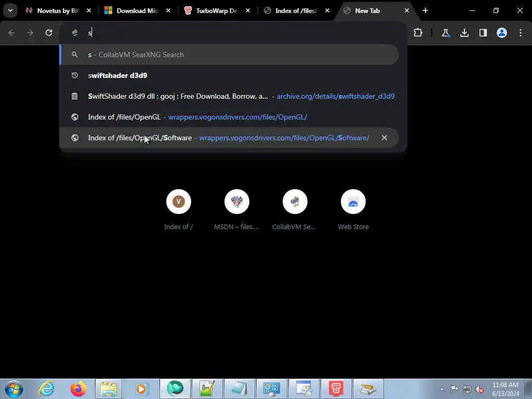The height and width of the screenshot is (399, 532).
Task: Open the Chrome Labs flask icon
Action: pyautogui.click(x=445, y=33)
